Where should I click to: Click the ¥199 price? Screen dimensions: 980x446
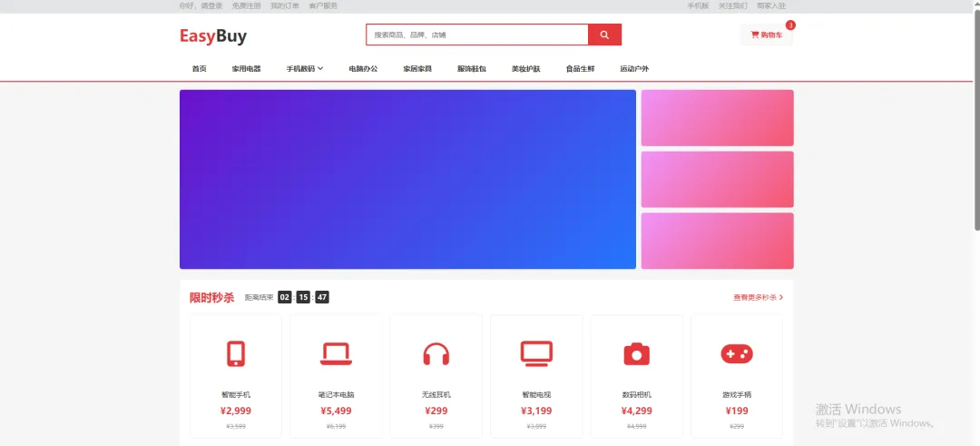click(x=737, y=411)
